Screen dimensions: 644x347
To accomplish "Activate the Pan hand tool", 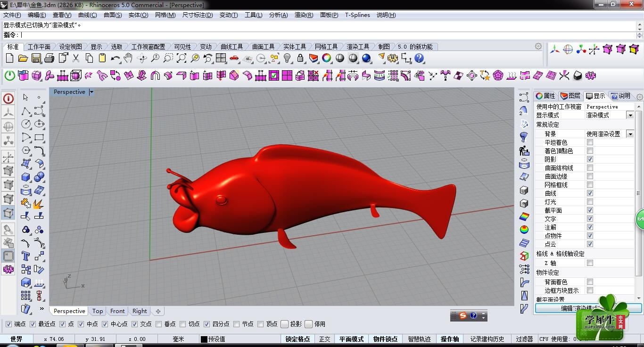I will (128, 58).
